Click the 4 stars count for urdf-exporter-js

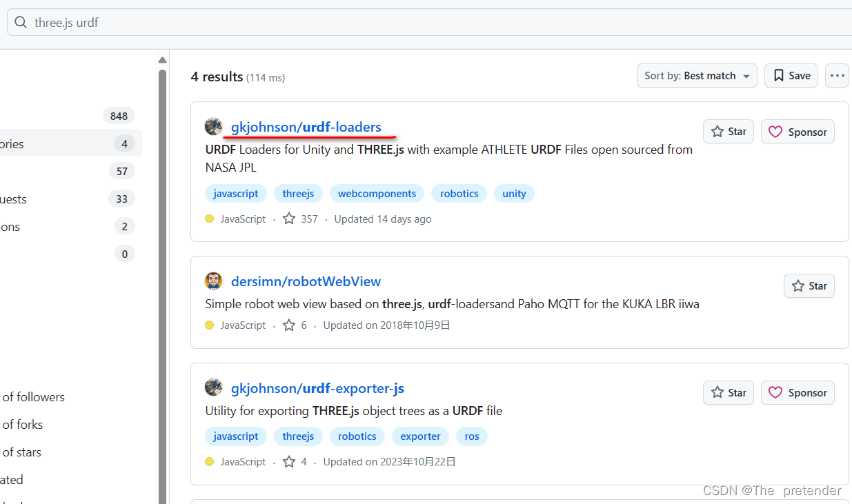[295, 461]
